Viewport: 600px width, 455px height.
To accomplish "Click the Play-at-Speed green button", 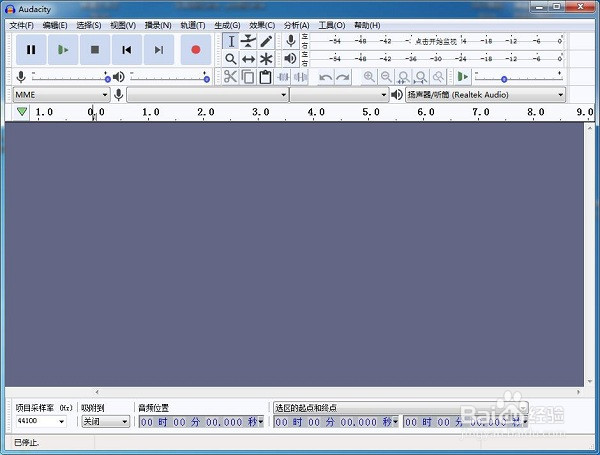I will click(463, 77).
